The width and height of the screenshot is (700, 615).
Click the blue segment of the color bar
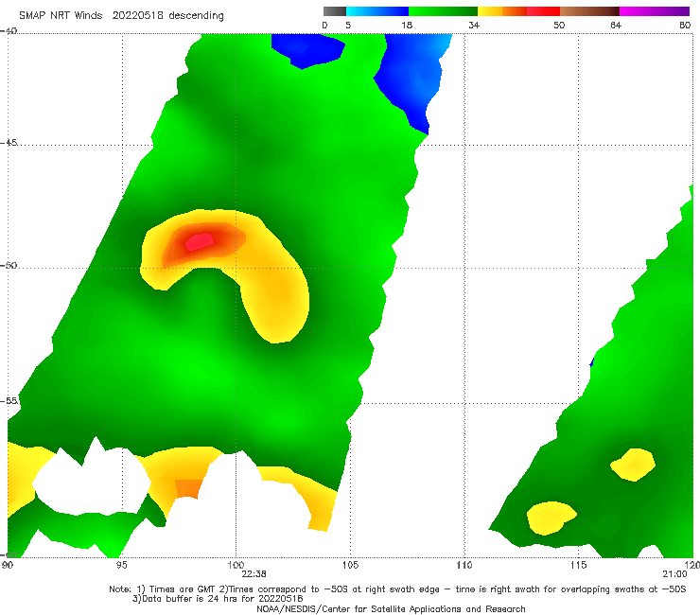pos(377,11)
